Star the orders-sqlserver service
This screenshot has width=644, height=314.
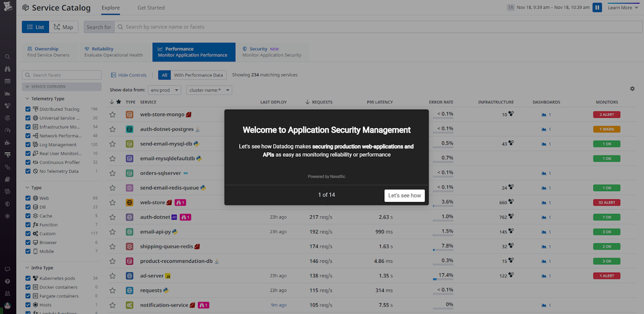coord(113,173)
